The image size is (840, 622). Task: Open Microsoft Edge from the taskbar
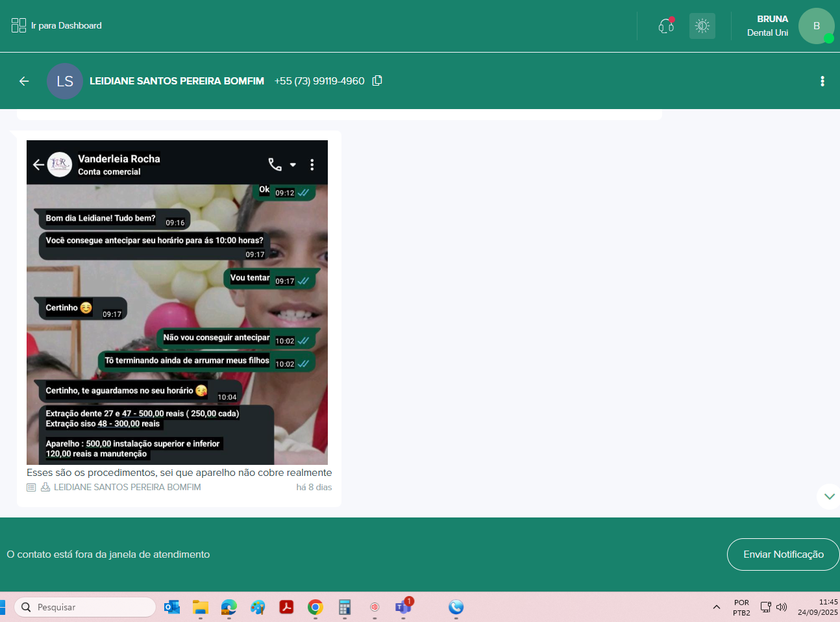click(229, 607)
